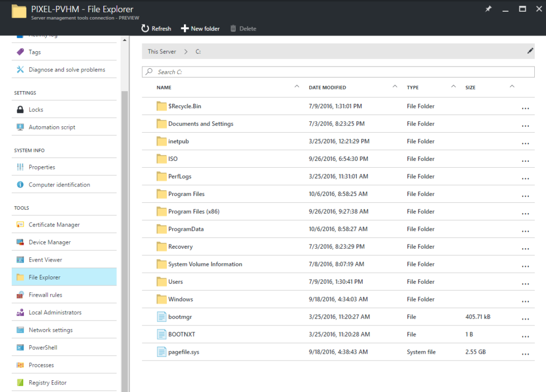Viewport: 546px width, 392px height.
Task: Click the Local Administrators icon
Action: click(x=20, y=312)
